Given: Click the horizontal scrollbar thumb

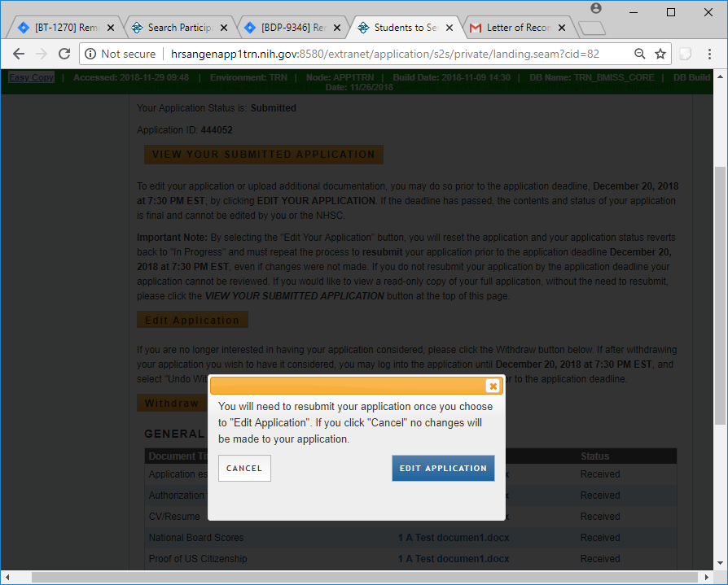Looking at the screenshot, I should coord(365,577).
